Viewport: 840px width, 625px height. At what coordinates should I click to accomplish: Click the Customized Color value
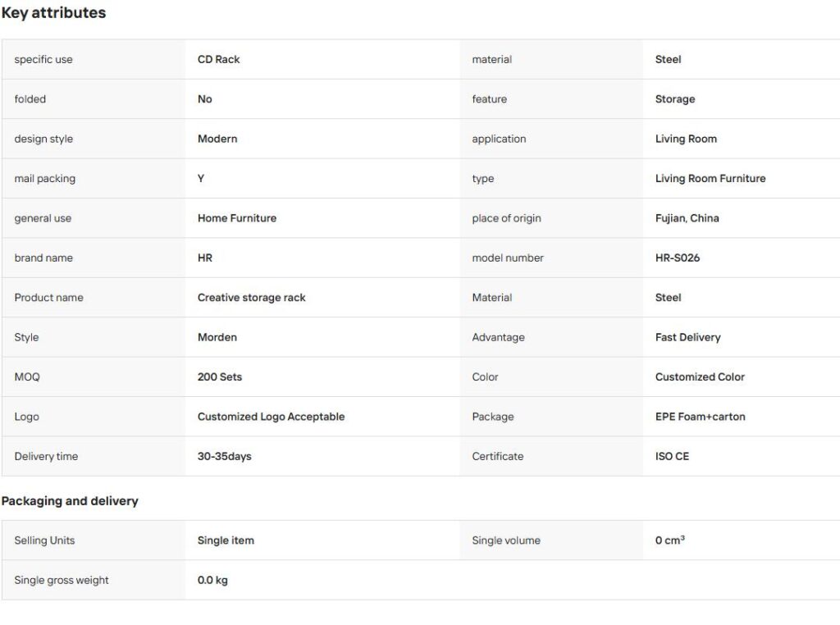click(x=700, y=376)
